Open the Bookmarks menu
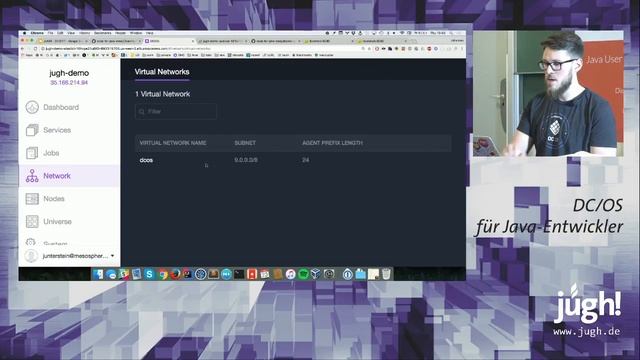The height and width of the screenshot is (360, 640). tap(102, 33)
